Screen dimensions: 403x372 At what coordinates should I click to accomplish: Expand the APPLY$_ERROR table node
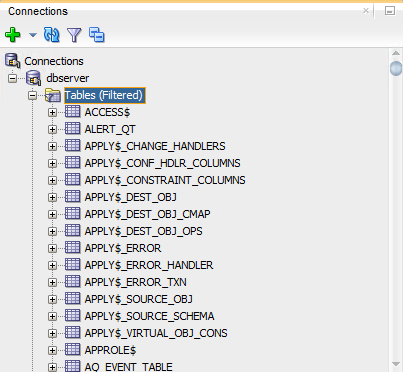(x=52, y=248)
